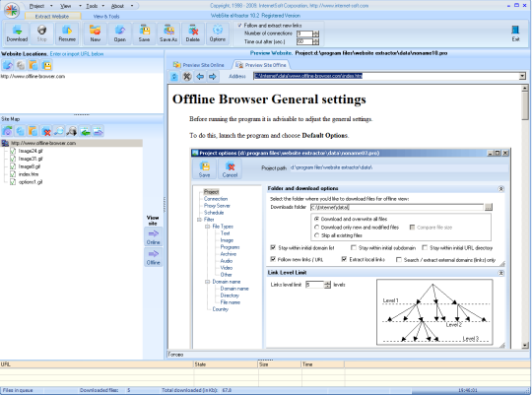This screenshot has width=532, height=395.
Task: Click the orange folder icon in Site Map toolbar
Action: click(x=33, y=131)
